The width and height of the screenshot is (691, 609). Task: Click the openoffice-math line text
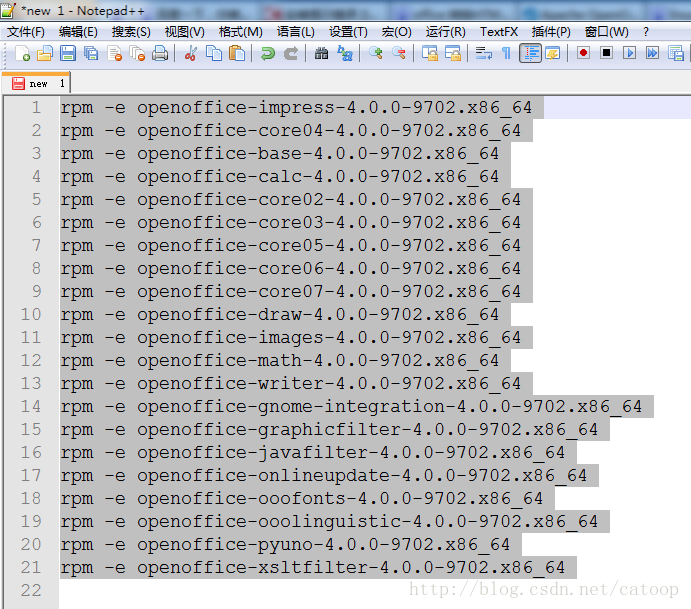(x=279, y=360)
